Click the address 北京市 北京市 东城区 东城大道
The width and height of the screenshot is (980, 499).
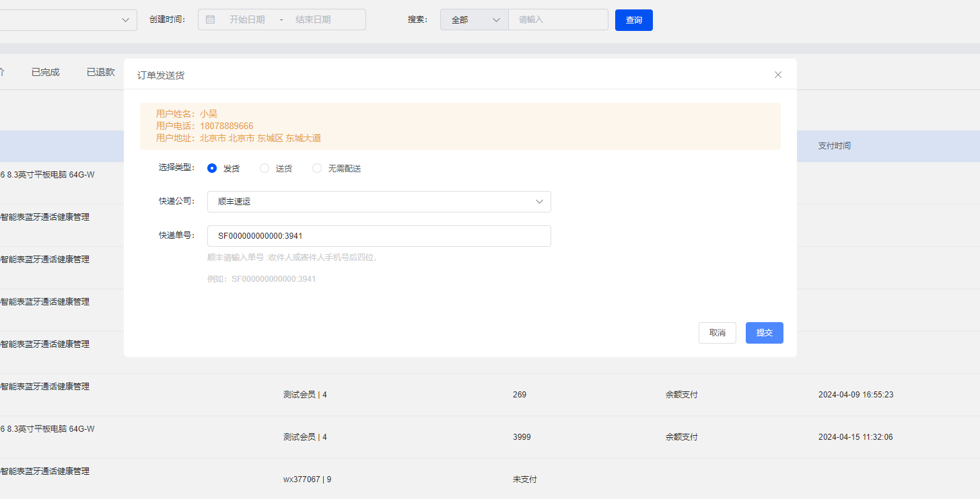tap(260, 139)
